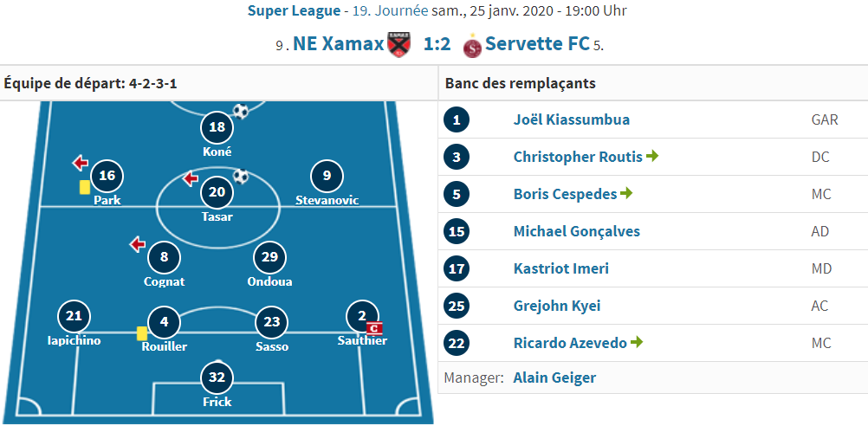Click the yellow card beside Park

point(85,187)
